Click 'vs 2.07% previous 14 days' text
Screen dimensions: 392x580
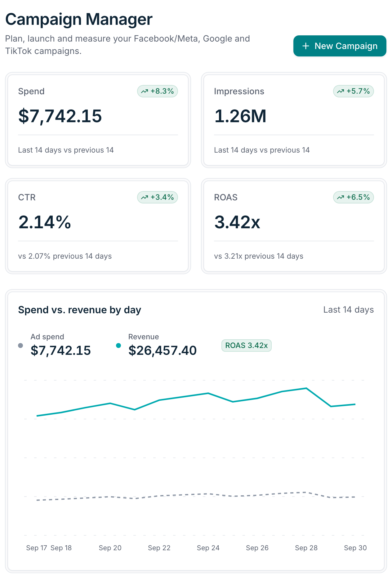coord(65,256)
